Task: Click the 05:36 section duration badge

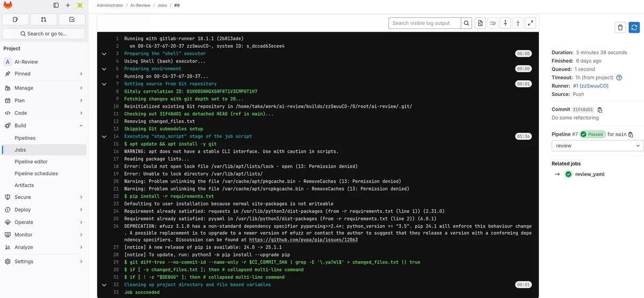Action: point(523,136)
